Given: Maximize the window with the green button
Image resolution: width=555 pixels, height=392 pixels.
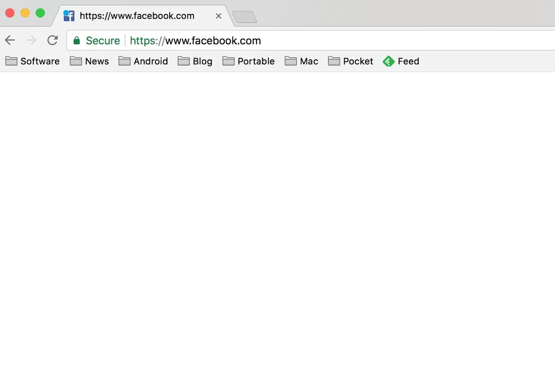Looking at the screenshot, I should [40, 13].
